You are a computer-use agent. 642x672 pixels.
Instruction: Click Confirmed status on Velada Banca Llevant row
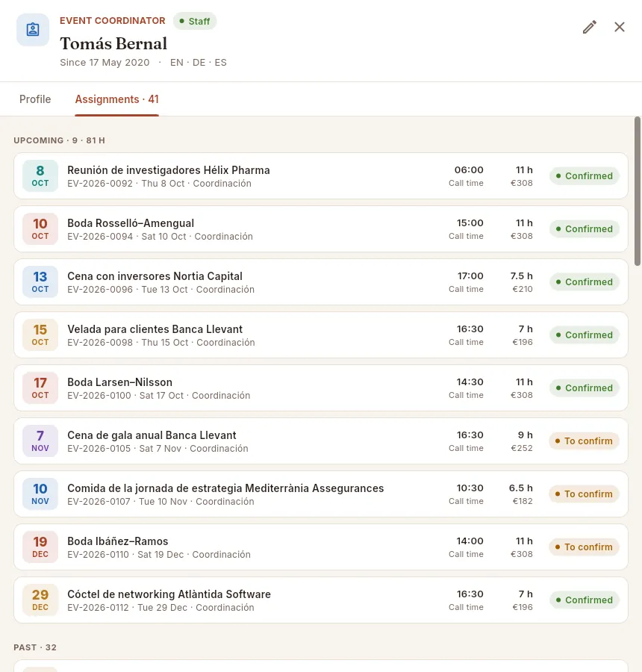(x=584, y=335)
